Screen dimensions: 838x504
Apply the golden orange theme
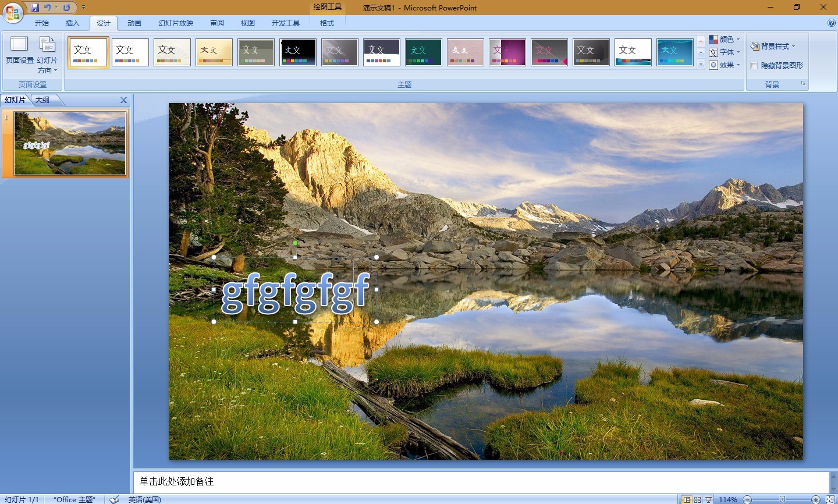(214, 52)
